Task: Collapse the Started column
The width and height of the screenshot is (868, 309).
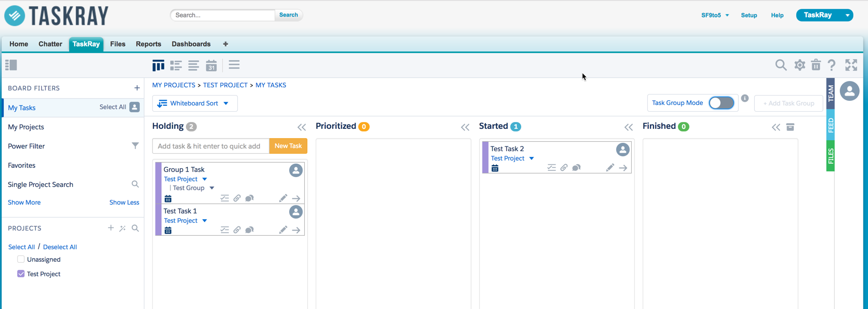Action: pos(629,127)
